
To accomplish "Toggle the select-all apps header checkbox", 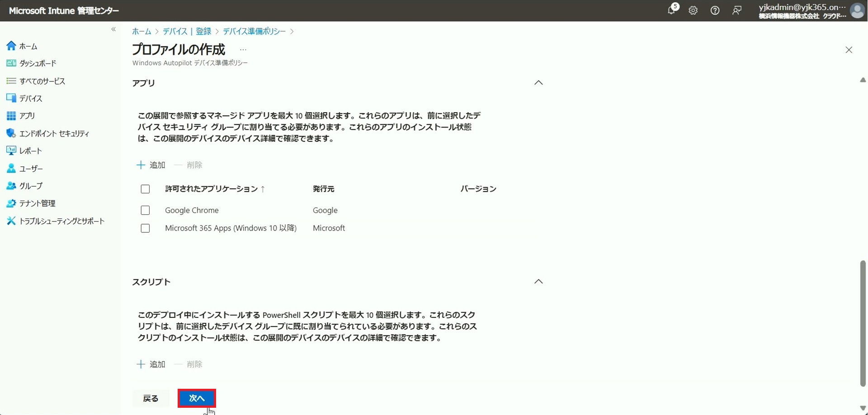I will pos(145,189).
